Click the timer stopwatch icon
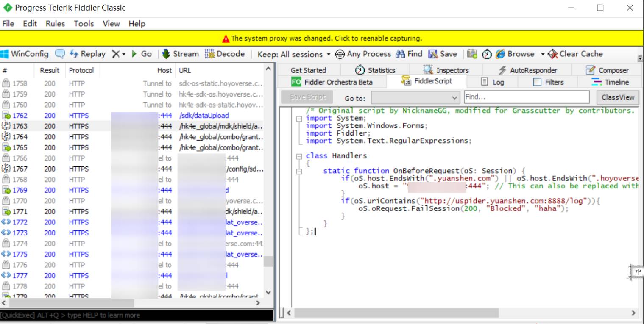Screen dimensions: 644x324 coord(487,54)
